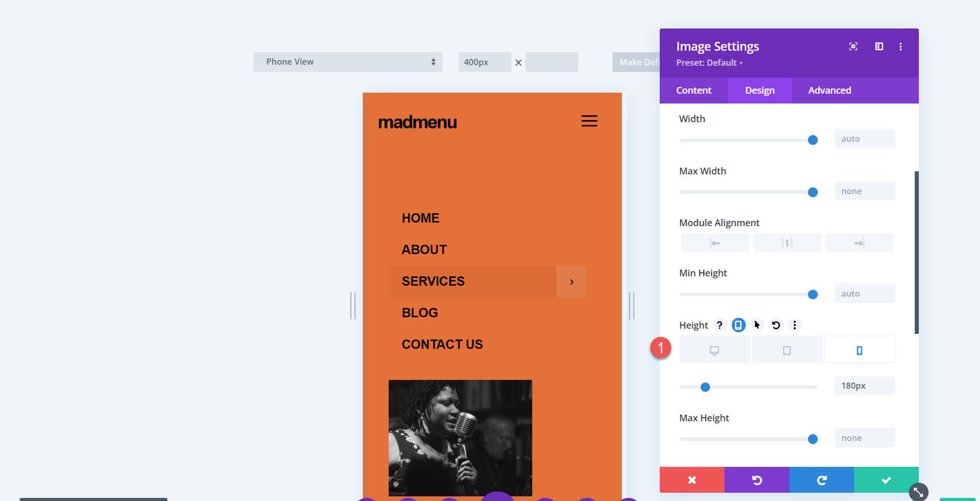Enable the hover state editing for Height
Viewport: 980px width, 501px height.
(x=756, y=325)
